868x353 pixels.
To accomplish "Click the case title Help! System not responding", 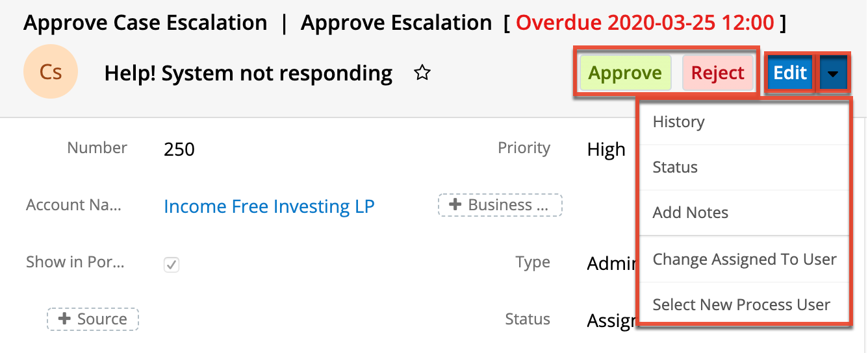I will click(248, 73).
